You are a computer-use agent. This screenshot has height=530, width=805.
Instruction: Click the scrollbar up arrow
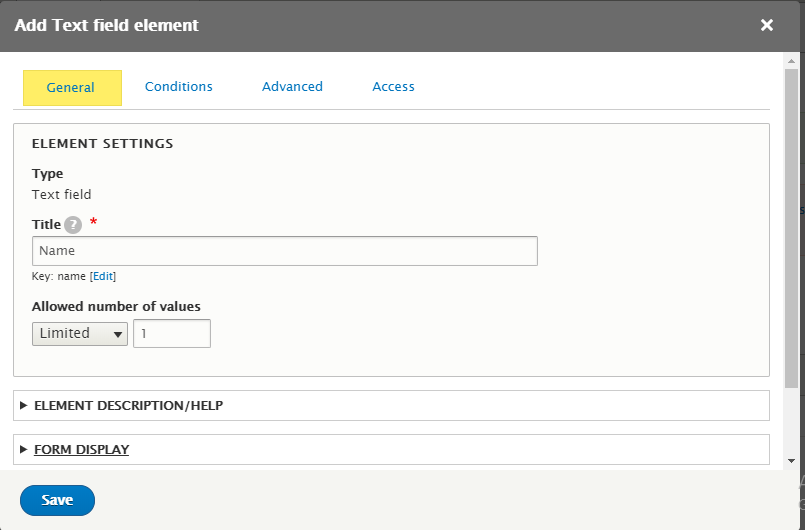click(x=792, y=62)
